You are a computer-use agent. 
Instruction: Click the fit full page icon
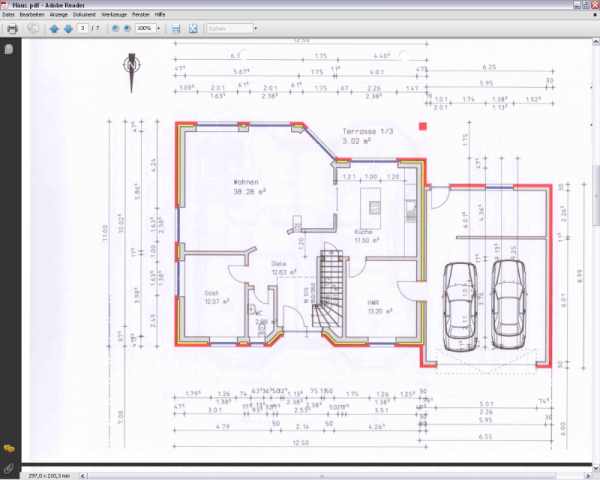[x=192, y=29]
